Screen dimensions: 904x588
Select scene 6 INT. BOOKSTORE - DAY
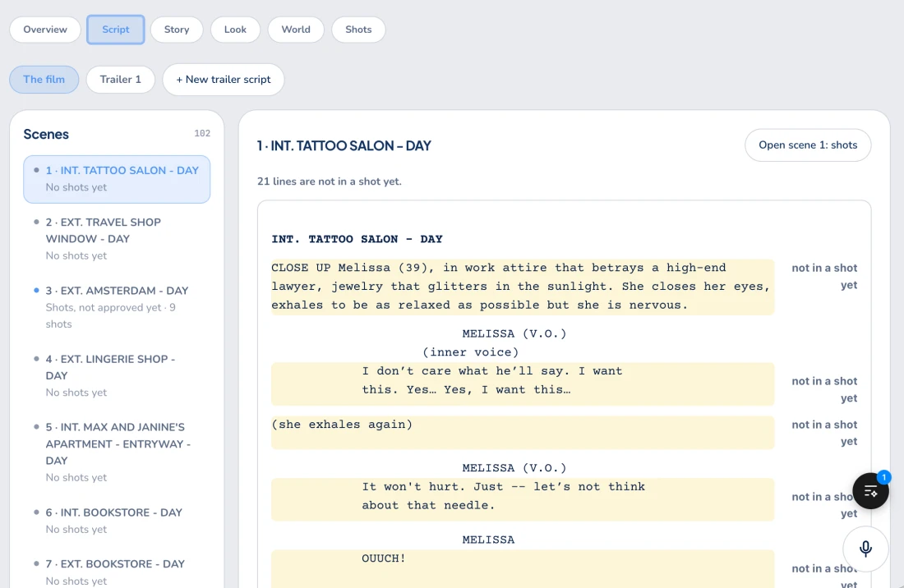click(117, 521)
